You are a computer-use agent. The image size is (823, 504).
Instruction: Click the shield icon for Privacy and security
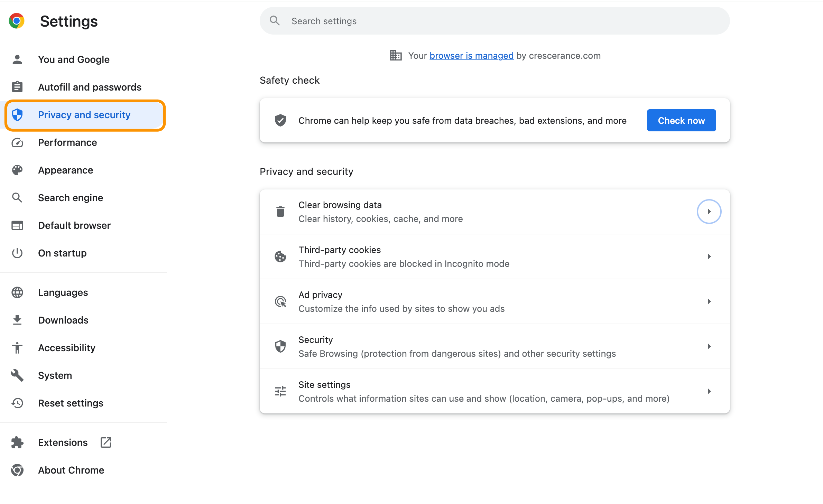(x=17, y=115)
